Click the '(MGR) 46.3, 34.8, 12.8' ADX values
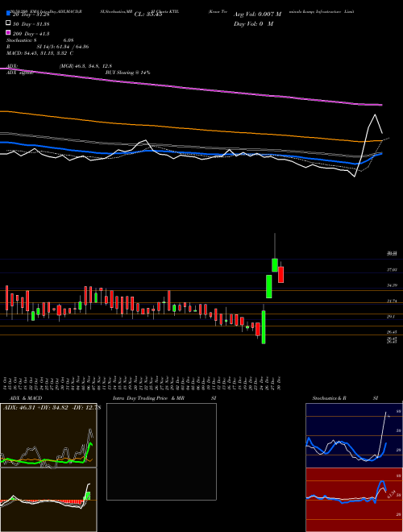Screen dimensions: 403x532 coord(85,66)
